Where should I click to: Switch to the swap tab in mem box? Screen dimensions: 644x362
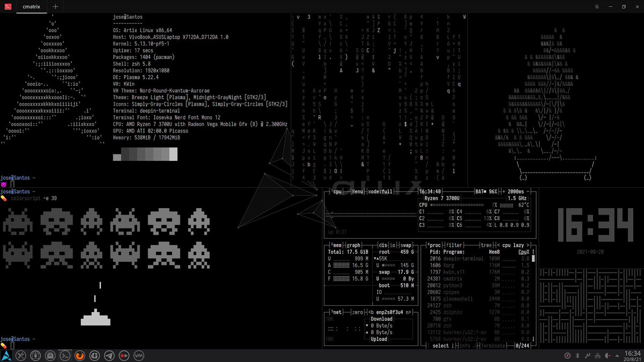(x=406, y=245)
